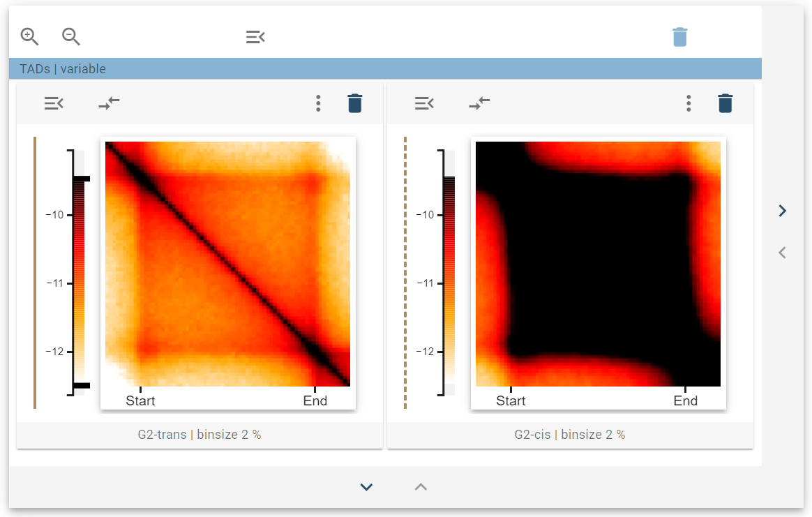The image size is (812, 517).
Task: Delete the G2-cis widget
Action: 725,104
